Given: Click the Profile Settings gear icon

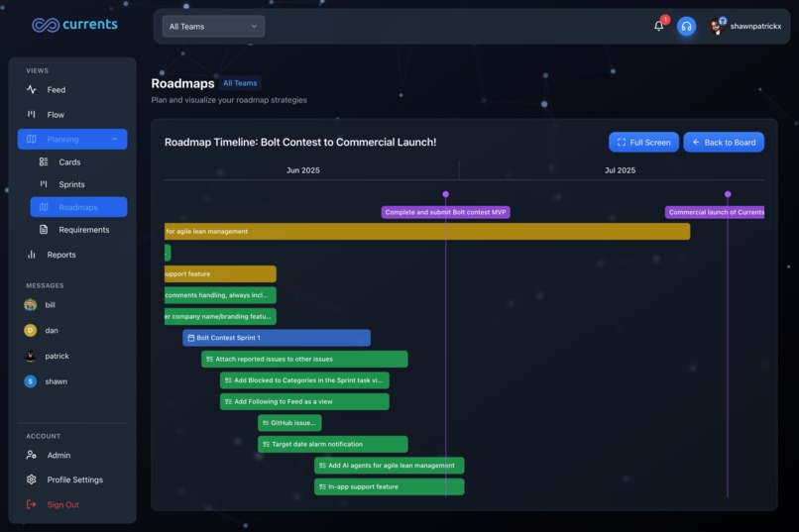Looking at the screenshot, I should coord(32,479).
